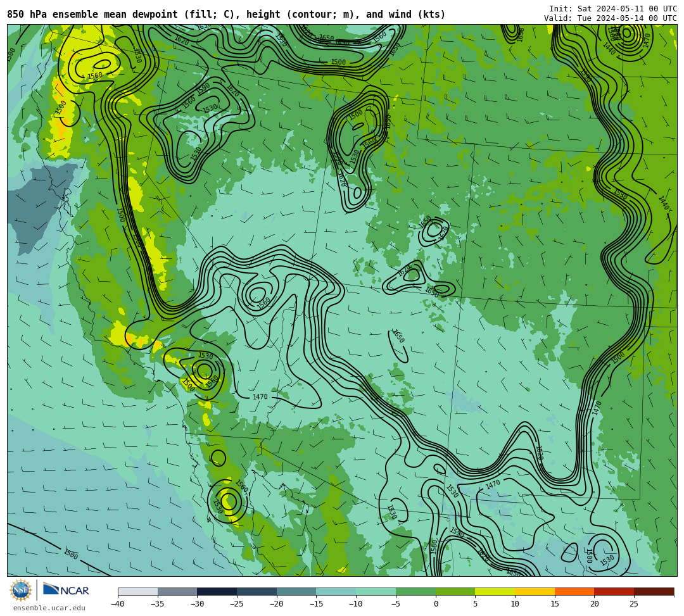This screenshot has height=616, width=684.
Task: Select the 850 hPa ensemble mean dewpoint title
Action: pos(226,15)
